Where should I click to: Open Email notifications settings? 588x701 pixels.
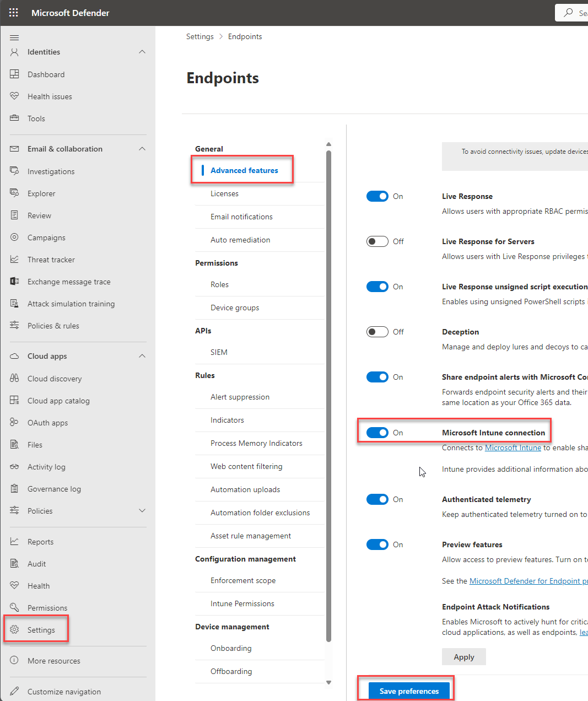click(x=241, y=217)
